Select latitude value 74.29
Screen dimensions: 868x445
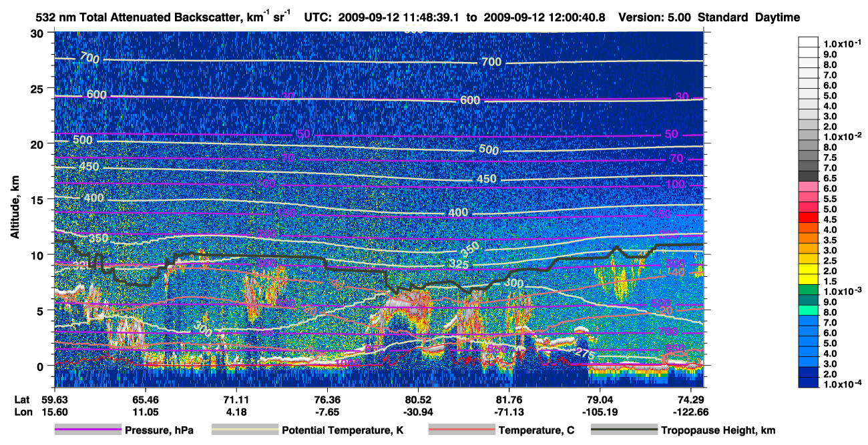691,400
